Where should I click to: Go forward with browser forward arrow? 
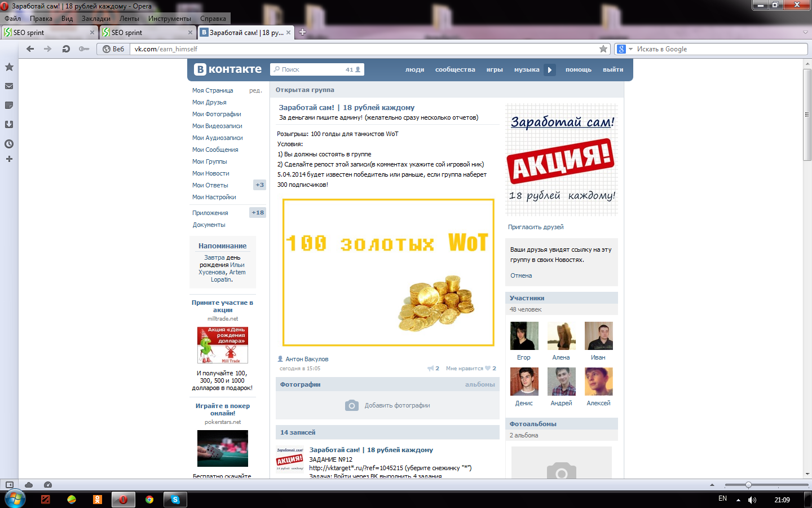pos(48,49)
